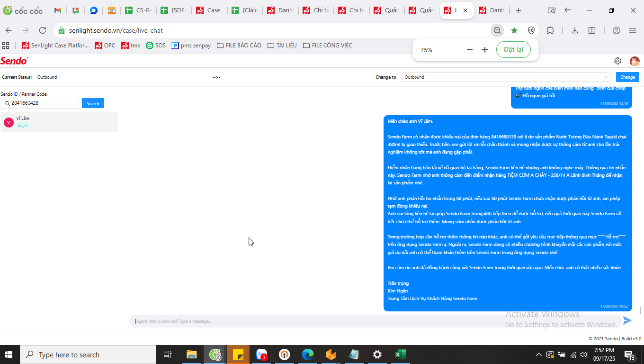Screen dimensions: 644x364
Task: Open the Sendo settings gear
Action: pyautogui.click(x=617, y=61)
